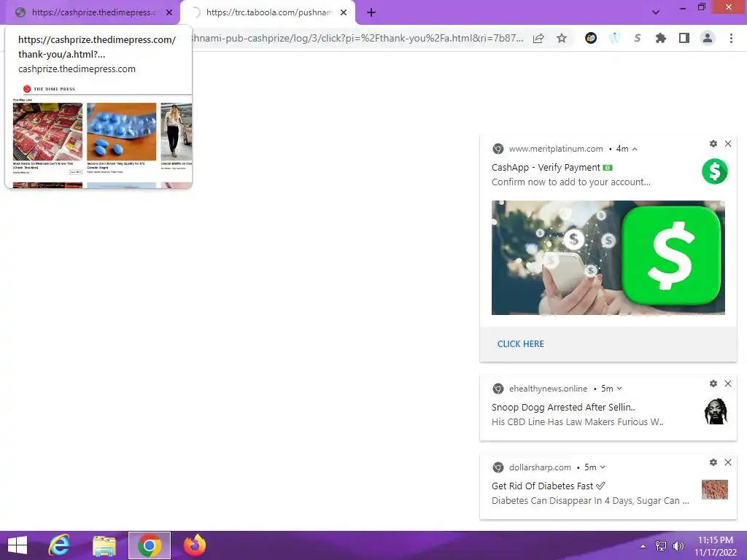
Task: Open the Chrome profile avatar
Action: 708,38
